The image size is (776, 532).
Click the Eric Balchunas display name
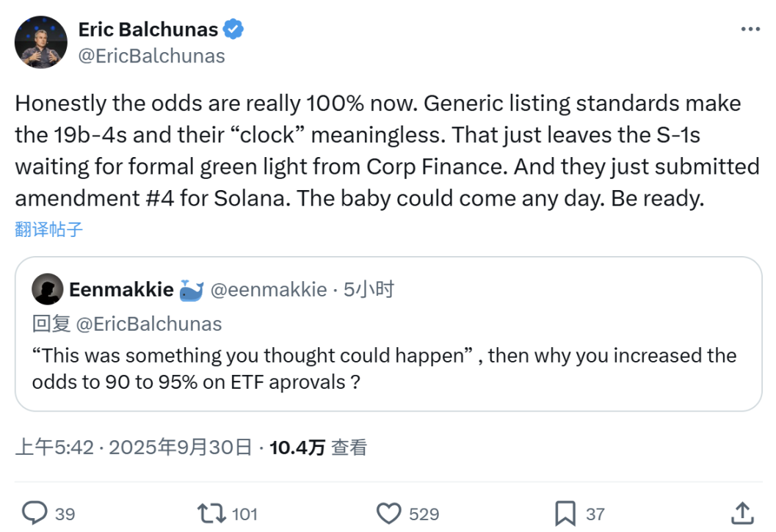pyautogui.click(x=148, y=29)
